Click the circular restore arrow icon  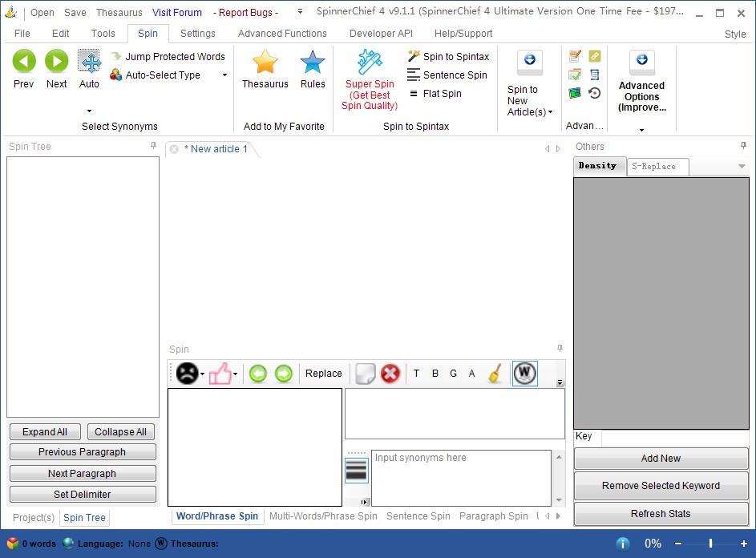[595, 93]
